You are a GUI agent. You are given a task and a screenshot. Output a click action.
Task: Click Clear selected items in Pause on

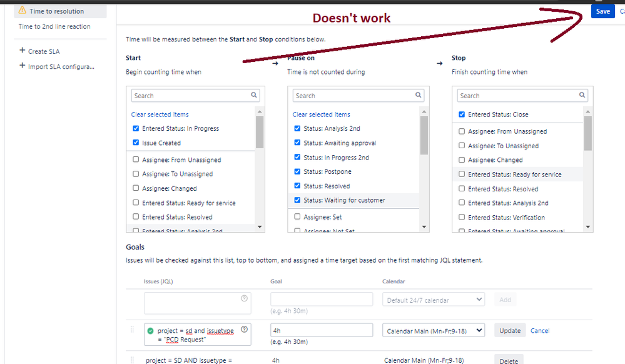tap(322, 114)
